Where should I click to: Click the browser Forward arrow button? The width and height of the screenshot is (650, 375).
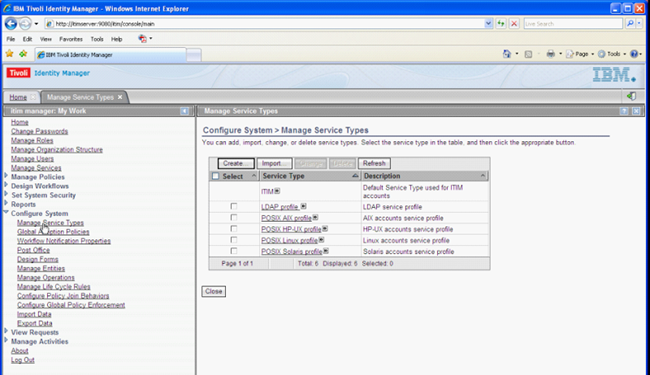point(25,24)
